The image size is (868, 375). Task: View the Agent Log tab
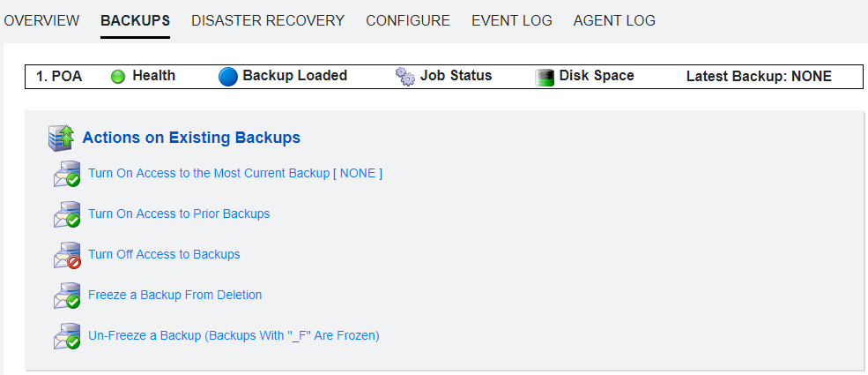(x=614, y=20)
